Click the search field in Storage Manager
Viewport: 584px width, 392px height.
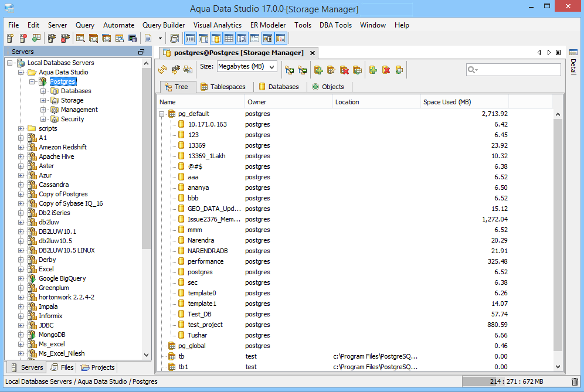(514, 70)
